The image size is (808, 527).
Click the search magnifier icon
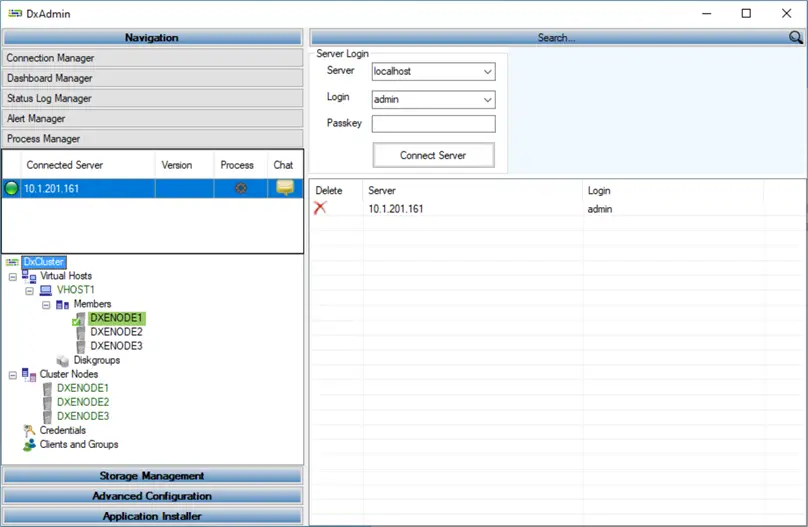click(x=795, y=37)
